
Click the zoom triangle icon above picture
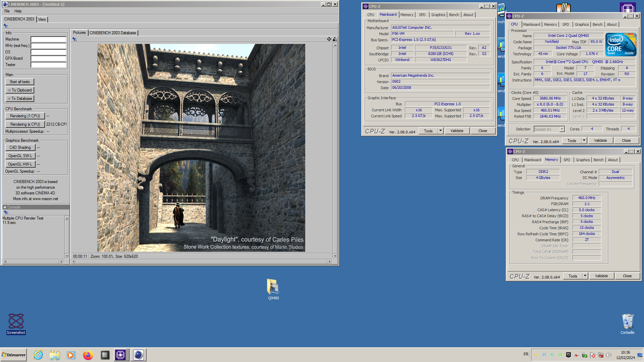334,39
